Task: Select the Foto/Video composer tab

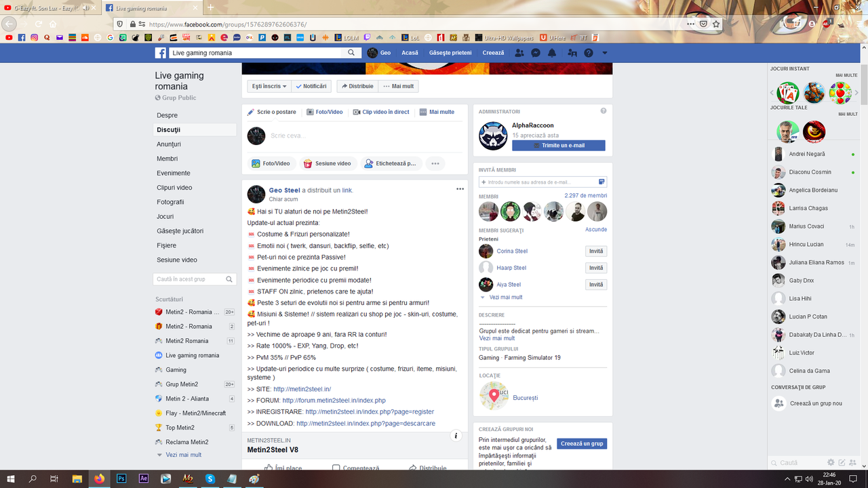Action: (x=325, y=112)
